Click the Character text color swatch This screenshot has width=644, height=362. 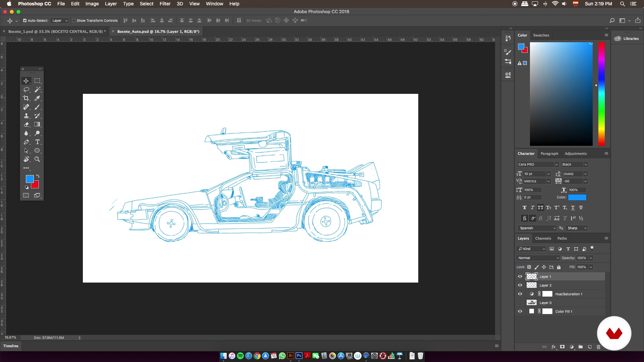(577, 197)
